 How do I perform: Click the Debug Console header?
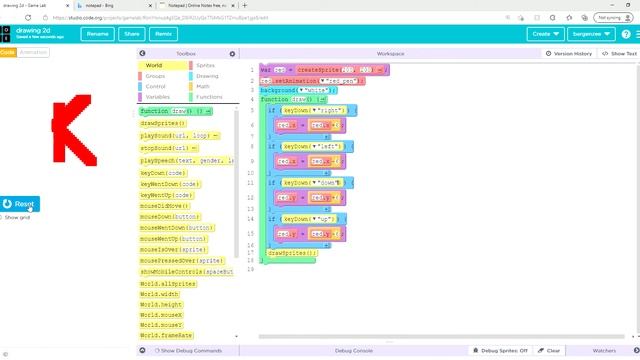click(x=353, y=351)
